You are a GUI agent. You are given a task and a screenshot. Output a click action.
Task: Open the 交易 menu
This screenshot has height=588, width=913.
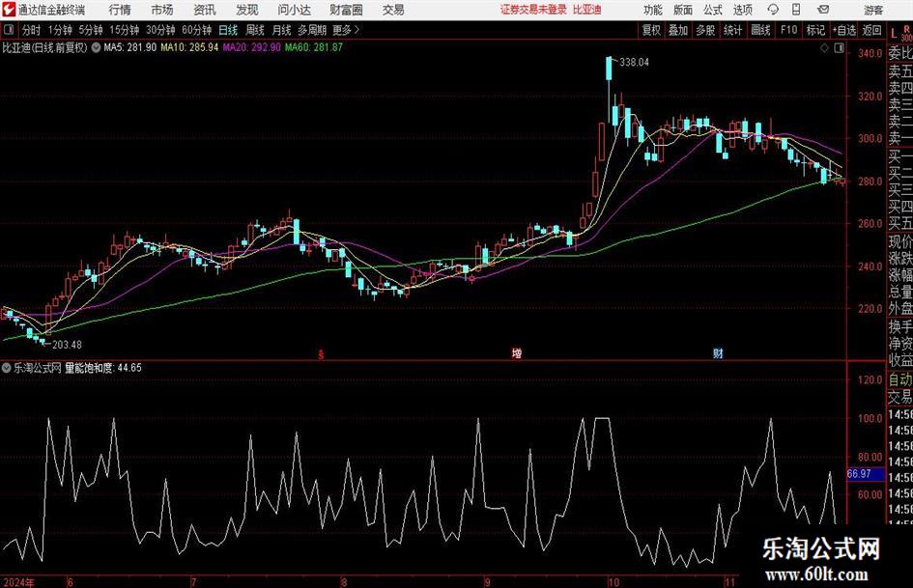(393, 10)
